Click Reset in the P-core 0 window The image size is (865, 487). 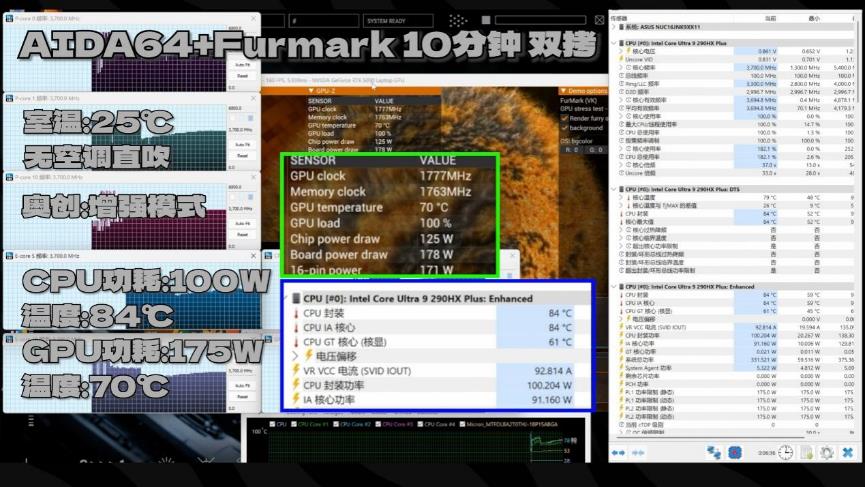coord(243,76)
